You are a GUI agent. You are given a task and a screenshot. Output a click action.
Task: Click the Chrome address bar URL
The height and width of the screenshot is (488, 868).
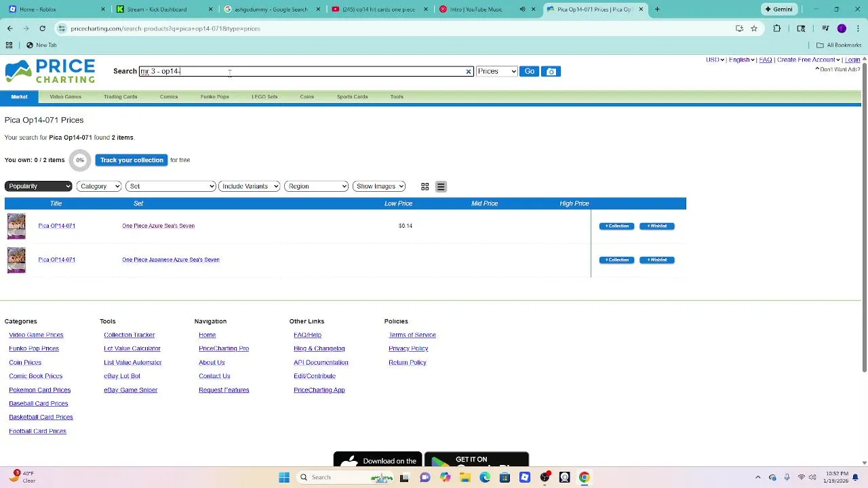[165, 28]
